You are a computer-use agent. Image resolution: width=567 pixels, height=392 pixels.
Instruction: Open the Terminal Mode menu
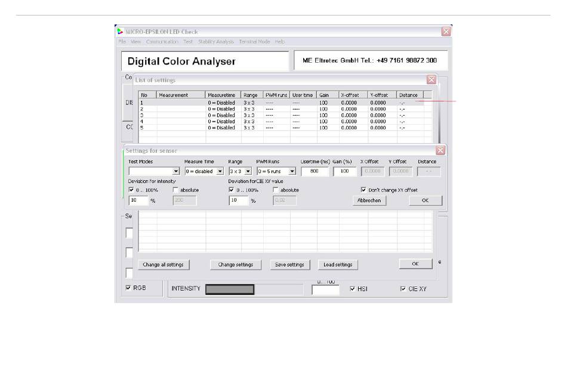[x=254, y=42]
